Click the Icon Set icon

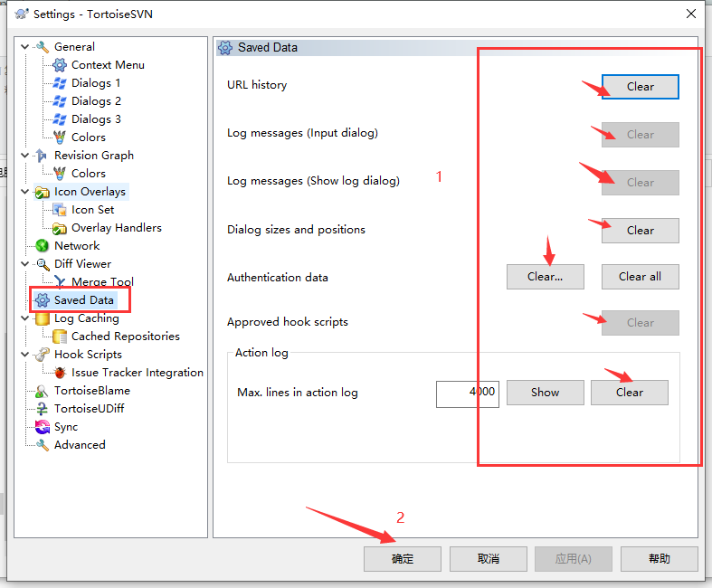[x=60, y=210]
